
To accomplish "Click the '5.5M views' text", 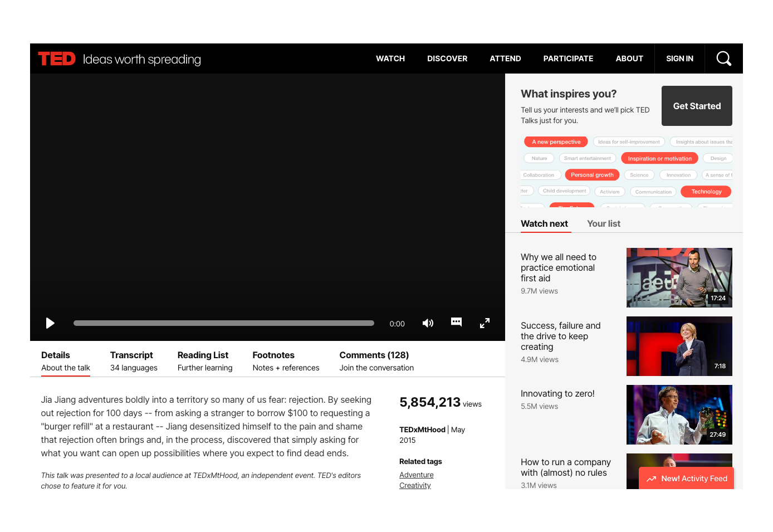I will pyautogui.click(x=539, y=406).
